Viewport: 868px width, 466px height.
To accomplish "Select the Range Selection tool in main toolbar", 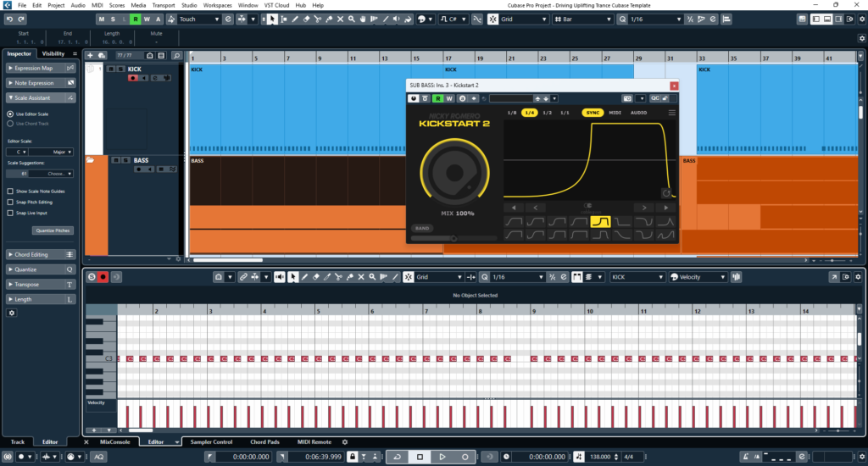I will (283, 19).
